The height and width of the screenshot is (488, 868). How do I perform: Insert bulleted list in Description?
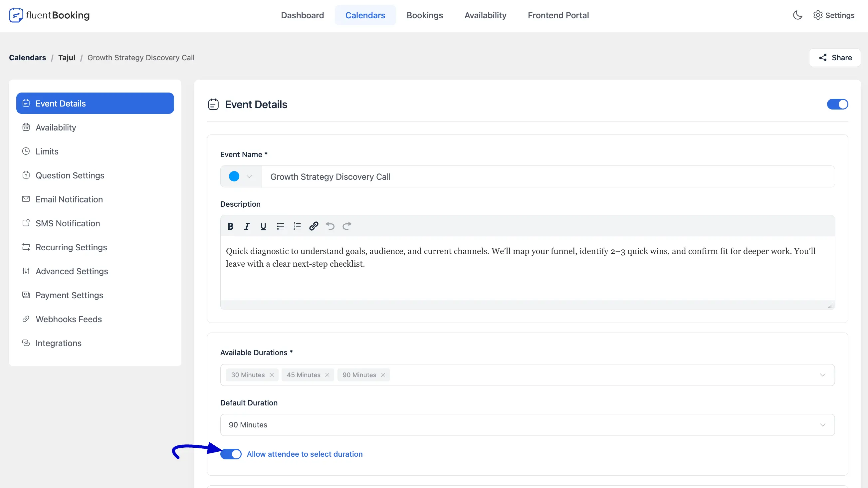tap(280, 226)
